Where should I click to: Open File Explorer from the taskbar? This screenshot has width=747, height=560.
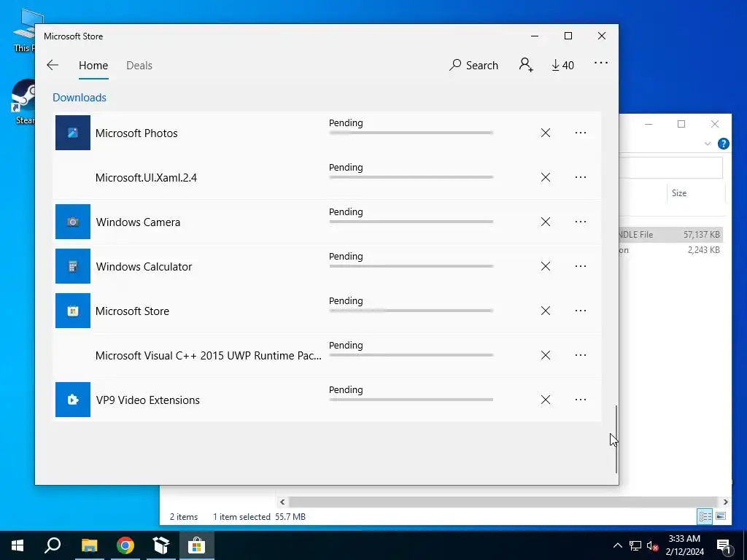coord(89,545)
